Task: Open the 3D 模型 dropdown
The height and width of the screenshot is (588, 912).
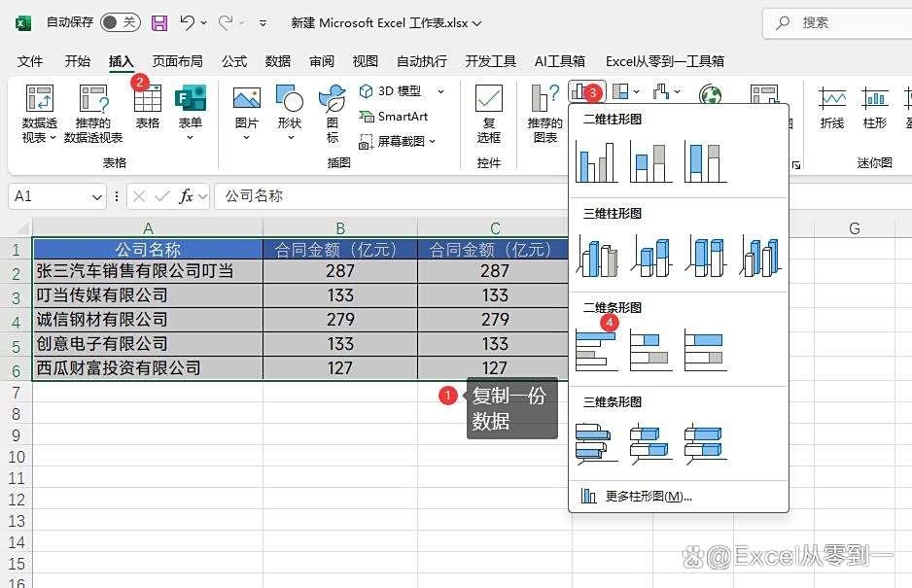Action: [x=440, y=91]
